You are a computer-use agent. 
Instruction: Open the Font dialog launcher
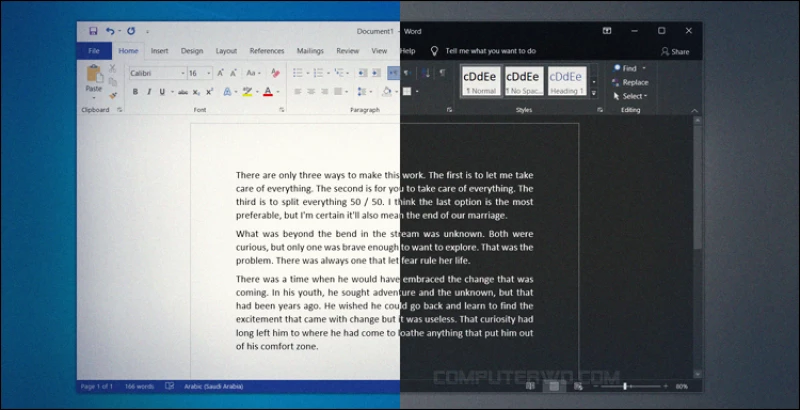tap(282, 110)
